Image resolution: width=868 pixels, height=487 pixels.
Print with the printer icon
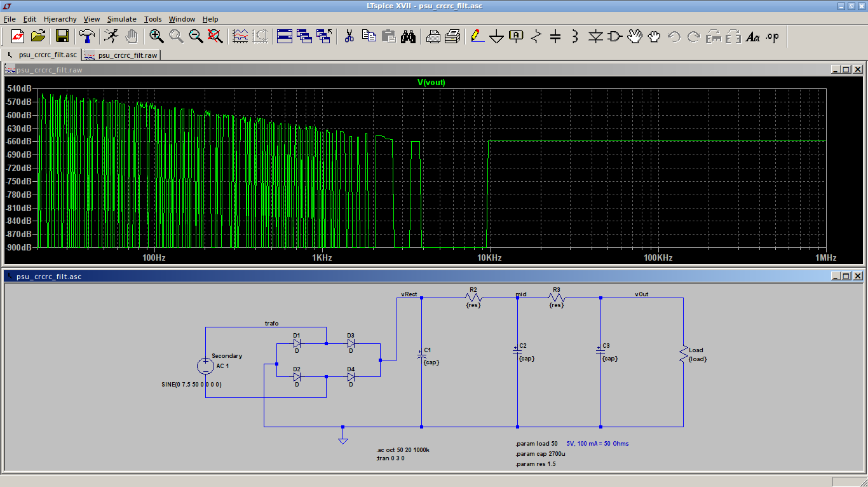pos(452,36)
